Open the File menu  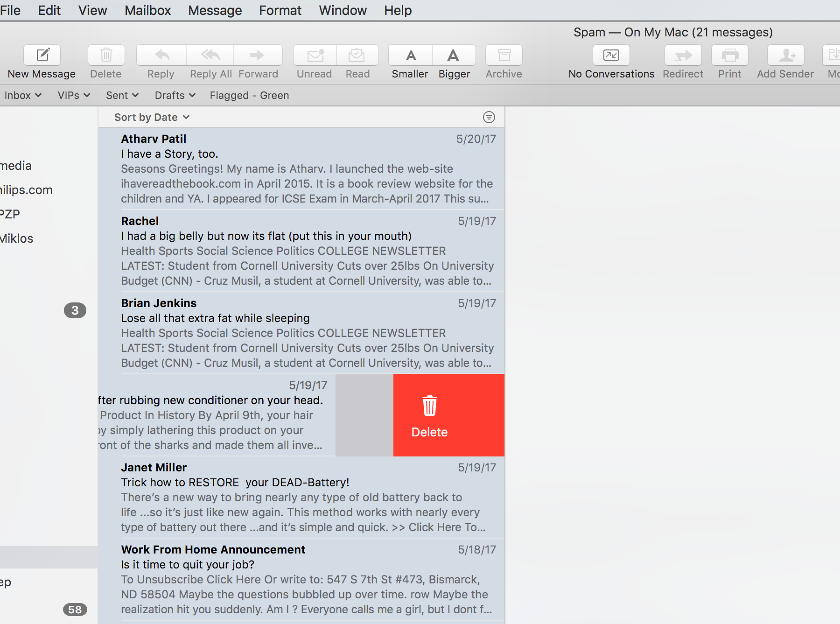pos(10,10)
